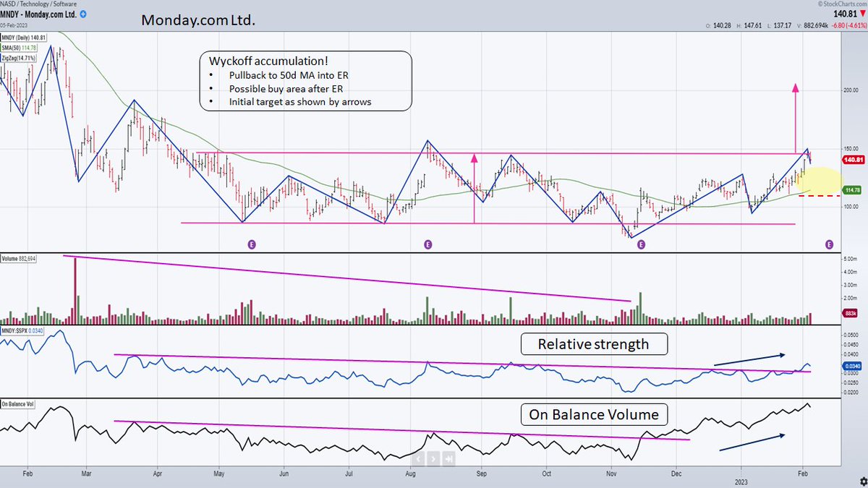The height and width of the screenshot is (488, 868).
Task: Click the previous chart arrow button
Action: pos(419,458)
